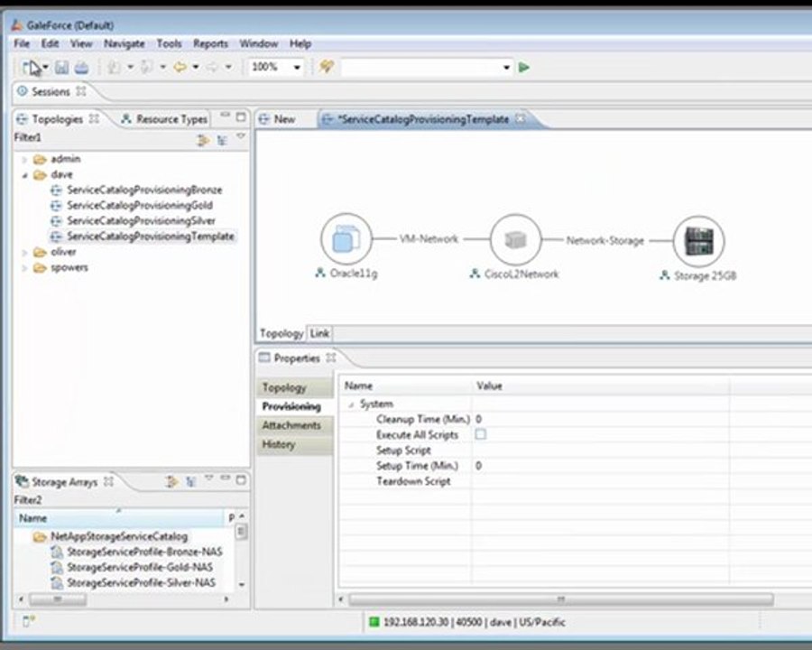Open the Edit menu
812x650 pixels.
point(50,43)
